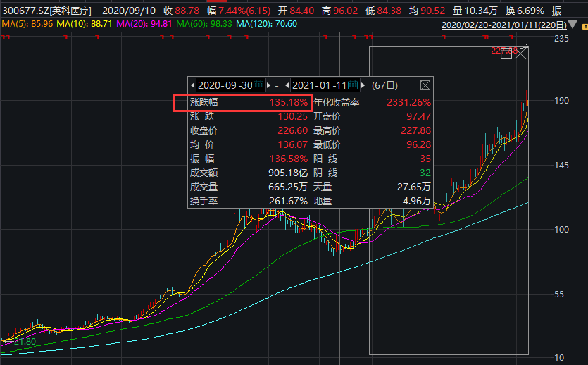Step start date 2020-09-30 back one day
Screen dimensions: 588x365
[x=192, y=85]
